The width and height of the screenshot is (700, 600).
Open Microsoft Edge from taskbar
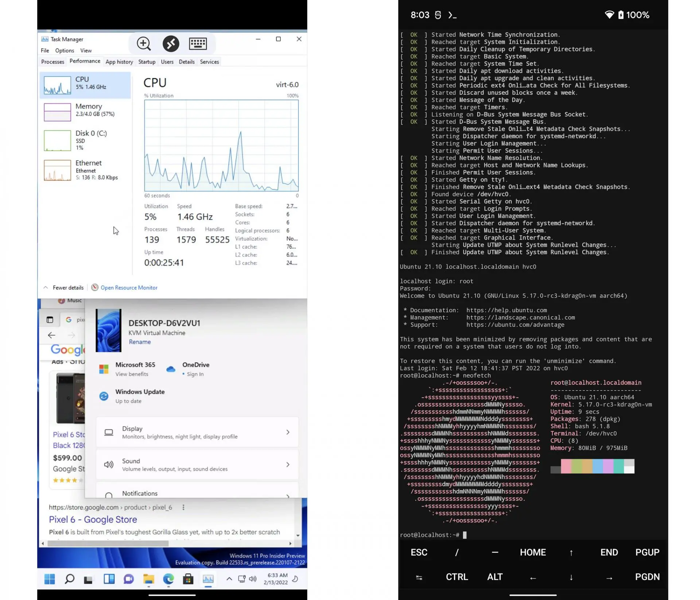[168, 579]
